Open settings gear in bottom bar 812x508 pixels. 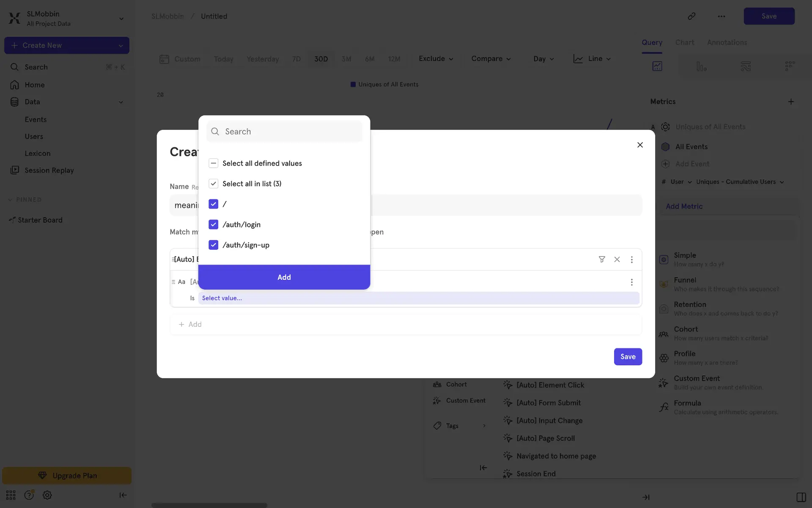coord(47,495)
